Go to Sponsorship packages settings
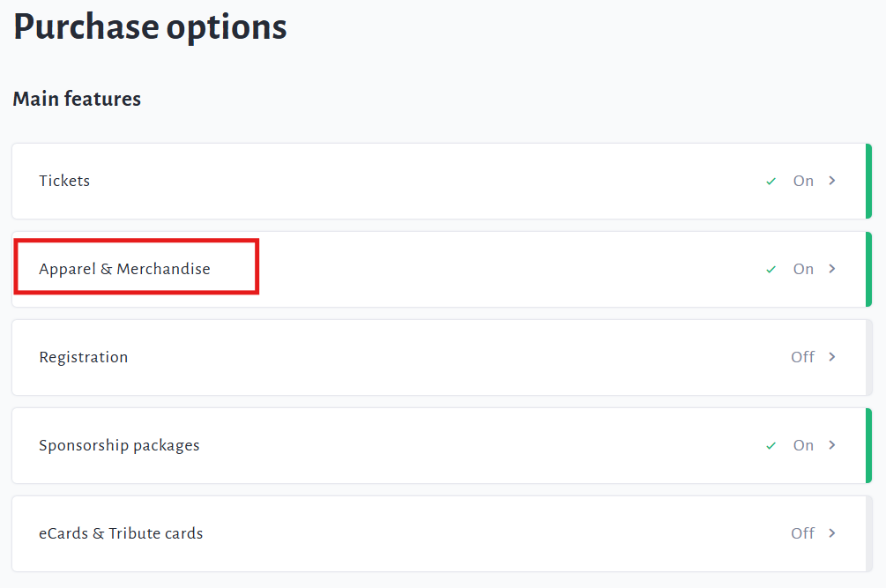This screenshot has width=886, height=588. point(119,445)
